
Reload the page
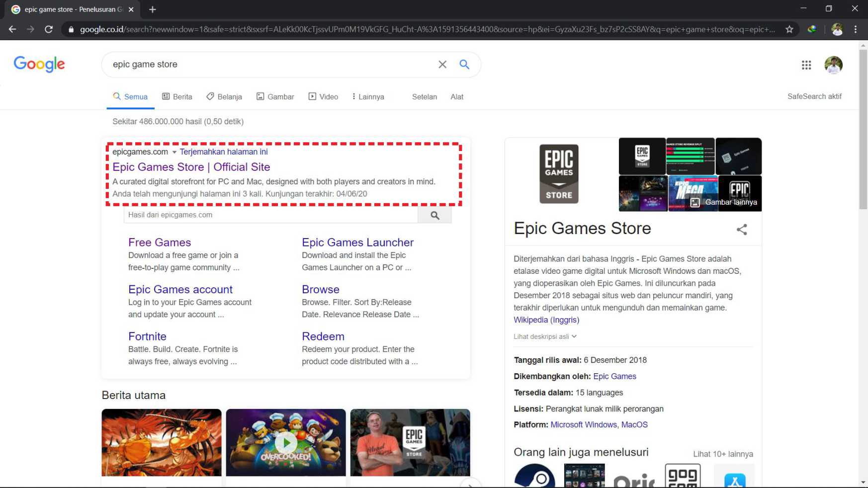pyautogui.click(x=49, y=29)
